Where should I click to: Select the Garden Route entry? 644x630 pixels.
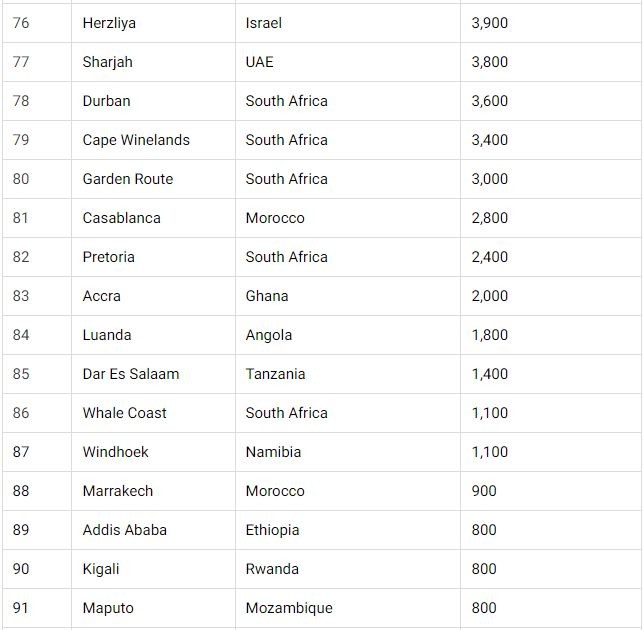tap(128, 179)
